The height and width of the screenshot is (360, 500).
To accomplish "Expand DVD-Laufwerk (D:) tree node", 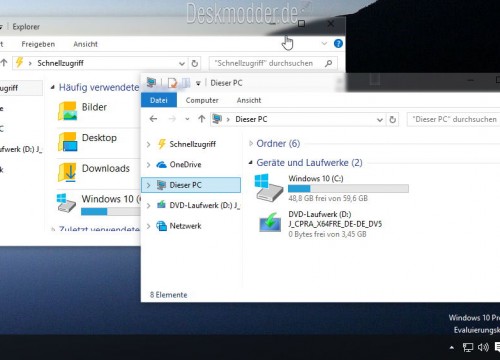I will 148,206.
